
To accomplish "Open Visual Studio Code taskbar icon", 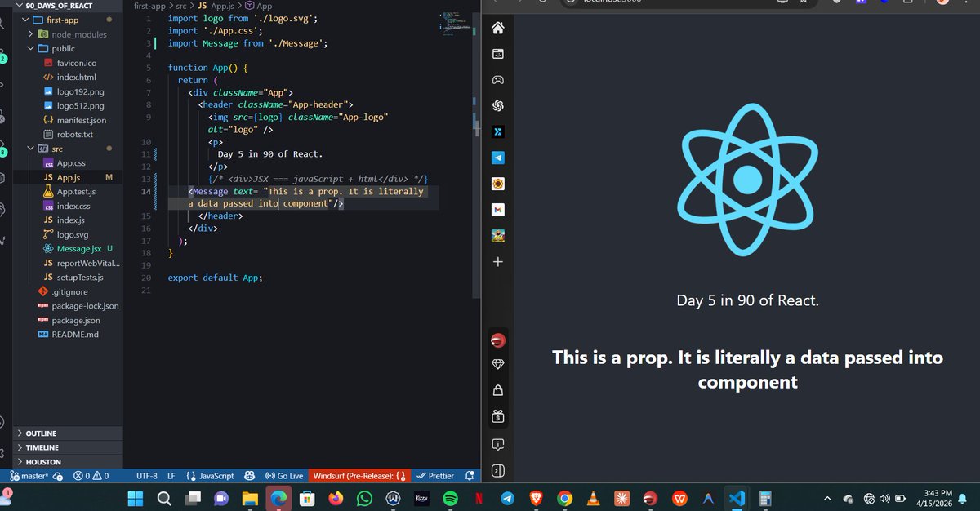I will [x=737, y=498].
